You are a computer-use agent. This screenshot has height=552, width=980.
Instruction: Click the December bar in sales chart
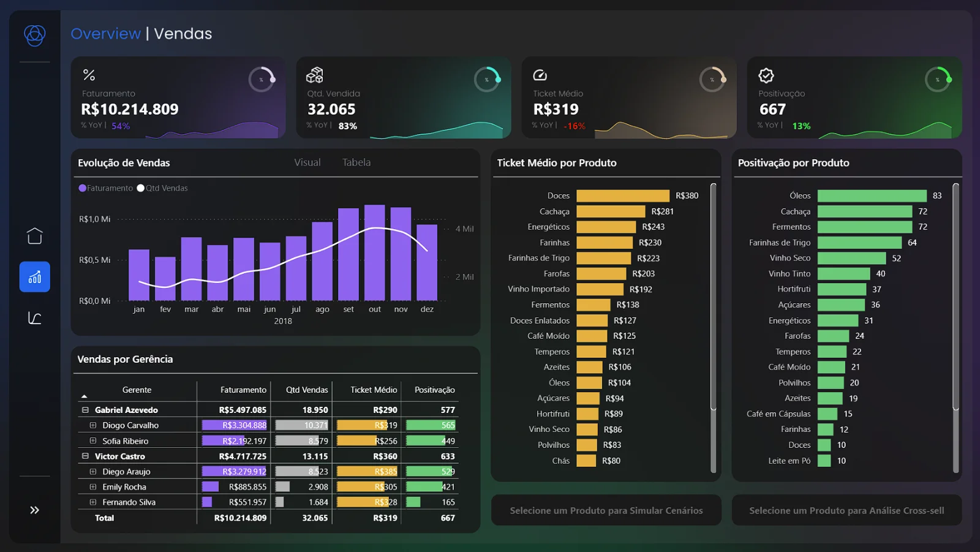click(427, 262)
